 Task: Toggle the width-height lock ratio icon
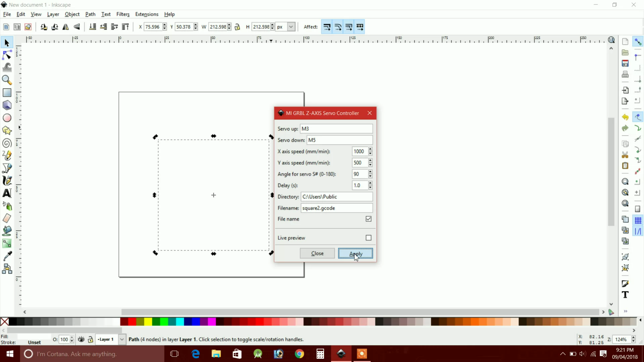tap(237, 27)
